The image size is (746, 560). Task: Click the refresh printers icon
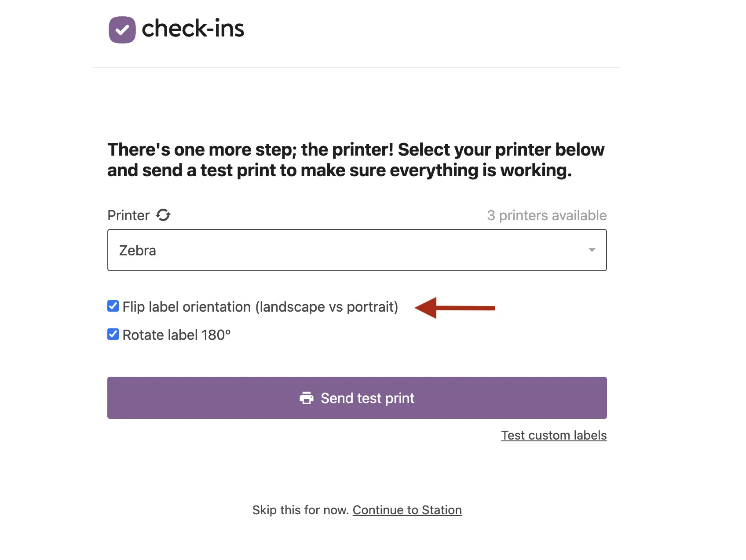coord(163,215)
